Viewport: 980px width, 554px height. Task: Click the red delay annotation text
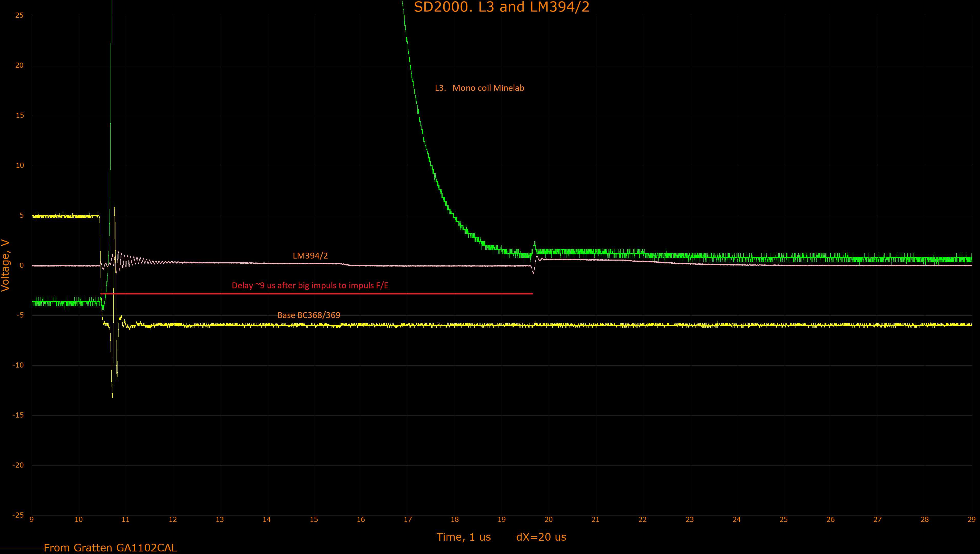tap(310, 285)
